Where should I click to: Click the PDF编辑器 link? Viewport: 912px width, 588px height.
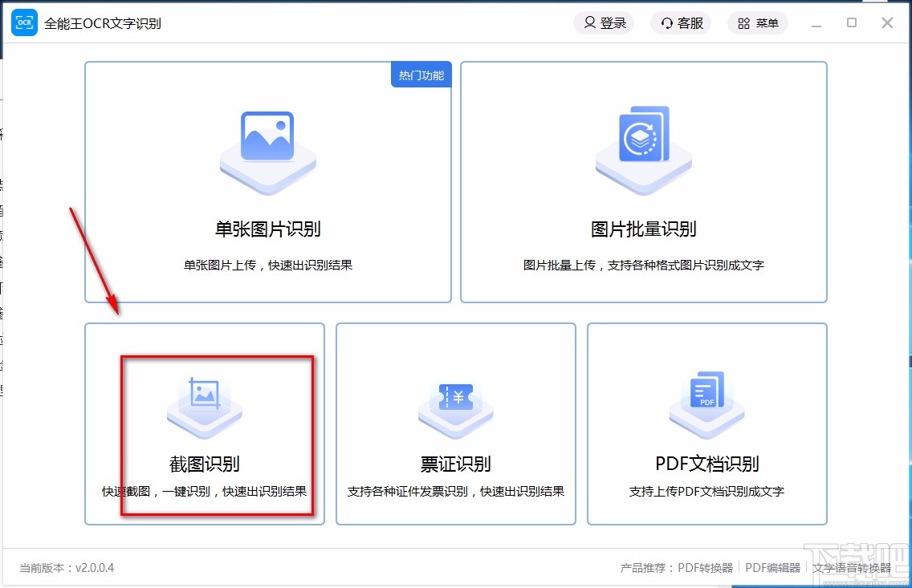pos(772,567)
